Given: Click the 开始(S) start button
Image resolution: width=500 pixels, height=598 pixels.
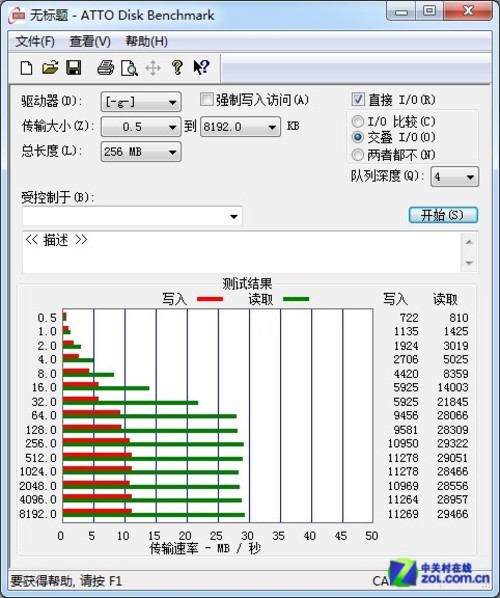Looking at the screenshot, I should coord(443,215).
